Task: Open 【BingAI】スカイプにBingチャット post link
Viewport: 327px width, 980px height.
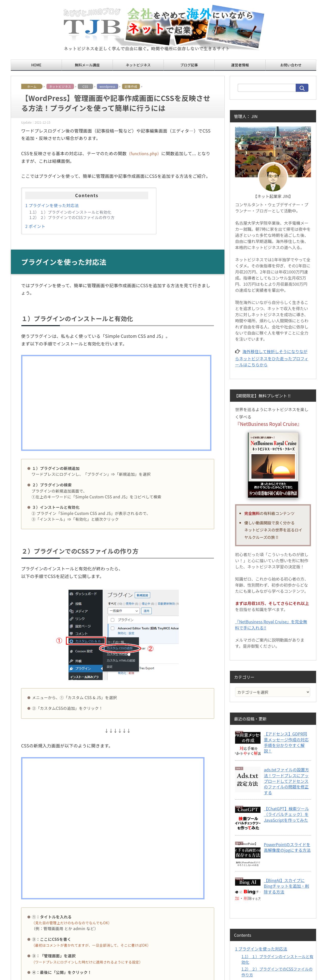Action: 286,886
